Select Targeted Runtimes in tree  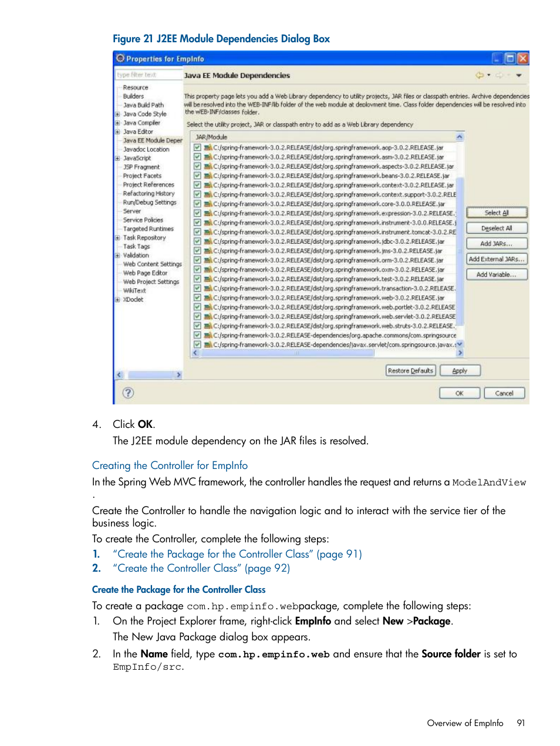tap(149, 229)
